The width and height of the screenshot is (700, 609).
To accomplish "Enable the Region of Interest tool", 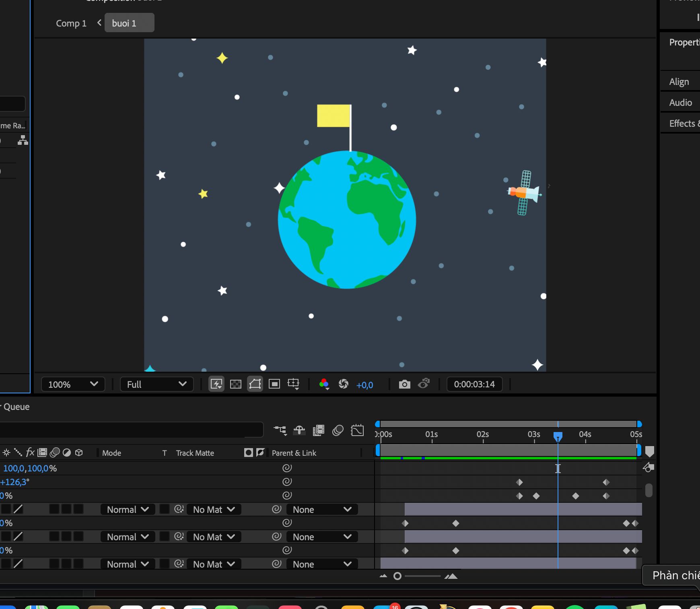I will click(274, 384).
